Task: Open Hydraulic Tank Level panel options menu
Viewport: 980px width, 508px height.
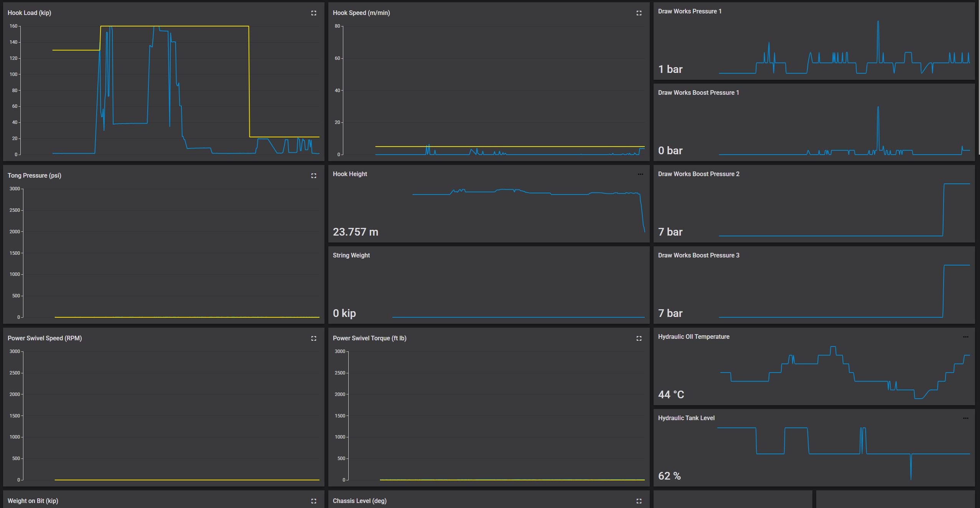Action: [x=966, y=418]
